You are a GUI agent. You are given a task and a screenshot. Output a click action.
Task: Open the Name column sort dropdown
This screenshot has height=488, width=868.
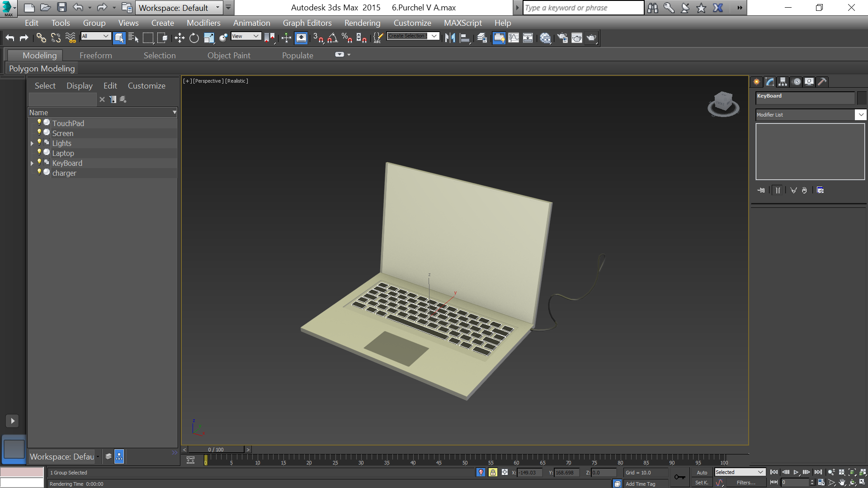[x=175, y=113]
